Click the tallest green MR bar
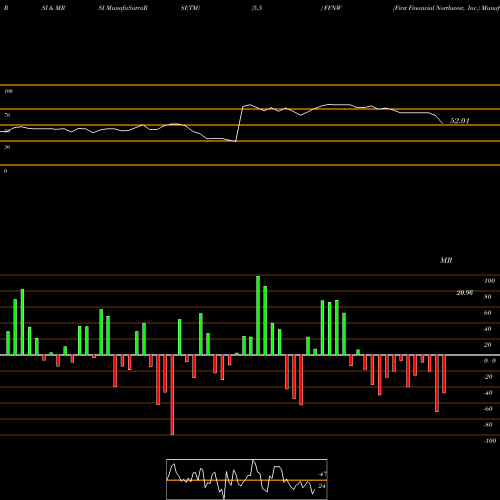The height and width of the screenshot is (500, 500). 258,315
